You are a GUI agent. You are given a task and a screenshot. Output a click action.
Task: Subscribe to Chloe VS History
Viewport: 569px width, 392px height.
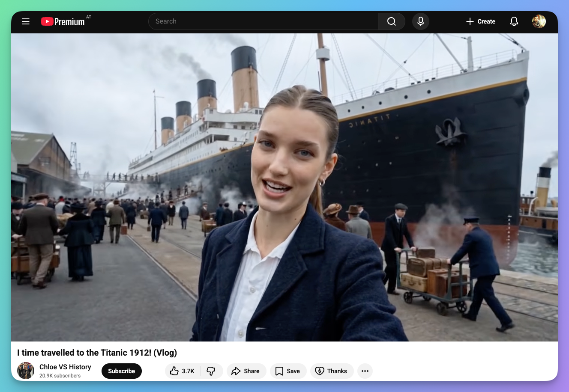click(x=121, y=371)
